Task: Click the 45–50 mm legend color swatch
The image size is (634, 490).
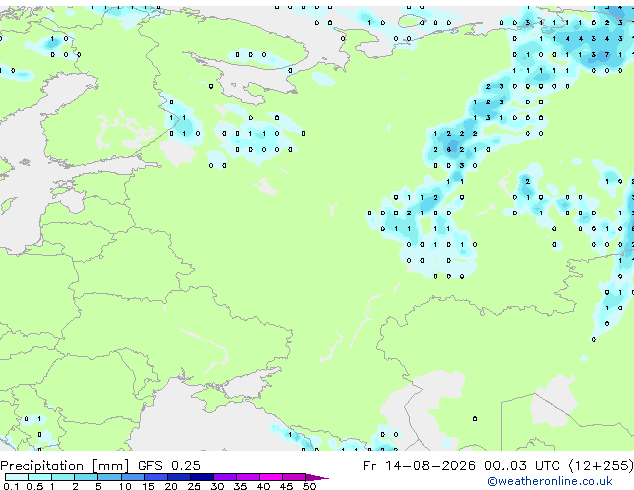Action: click(294, 477)
